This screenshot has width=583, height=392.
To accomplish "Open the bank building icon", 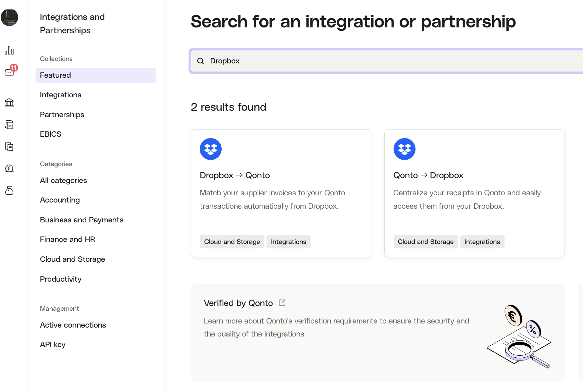I will click(x=9, y=102).
